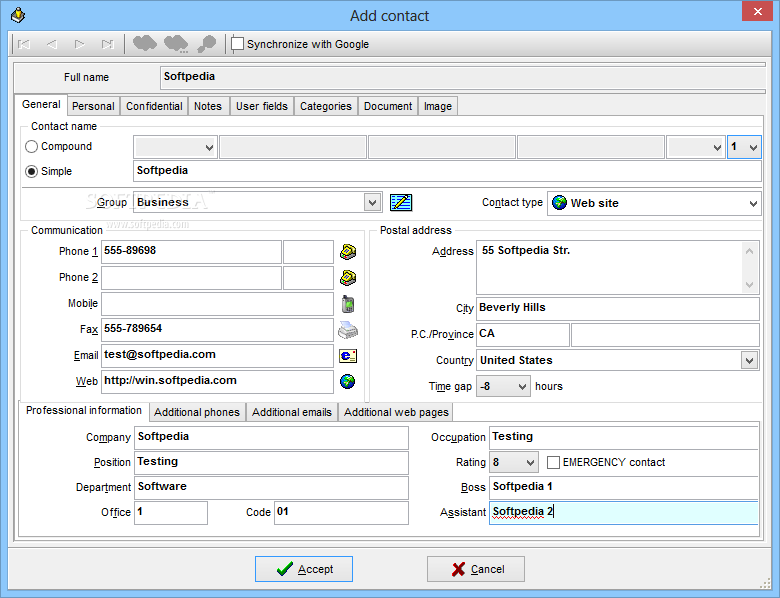
Task: Select the Simple contact name option
Action: [x=31, y=171]
